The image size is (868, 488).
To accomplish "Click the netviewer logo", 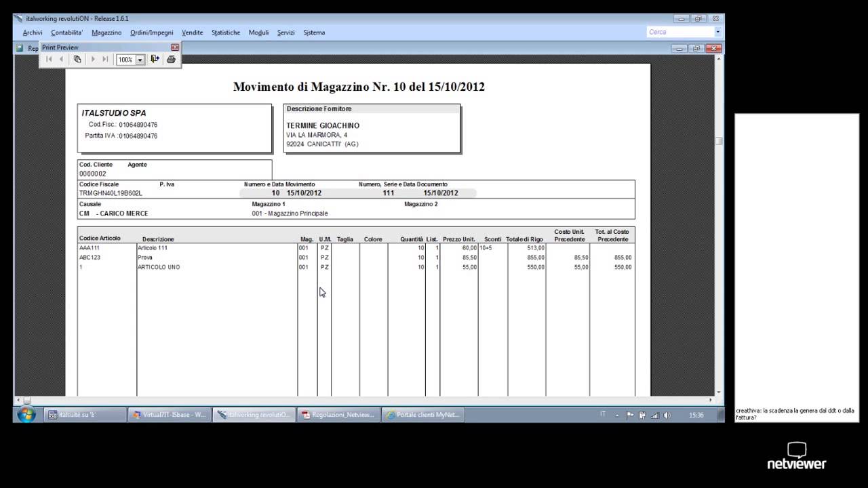I will pyautogui.click(x=797, y=456).
